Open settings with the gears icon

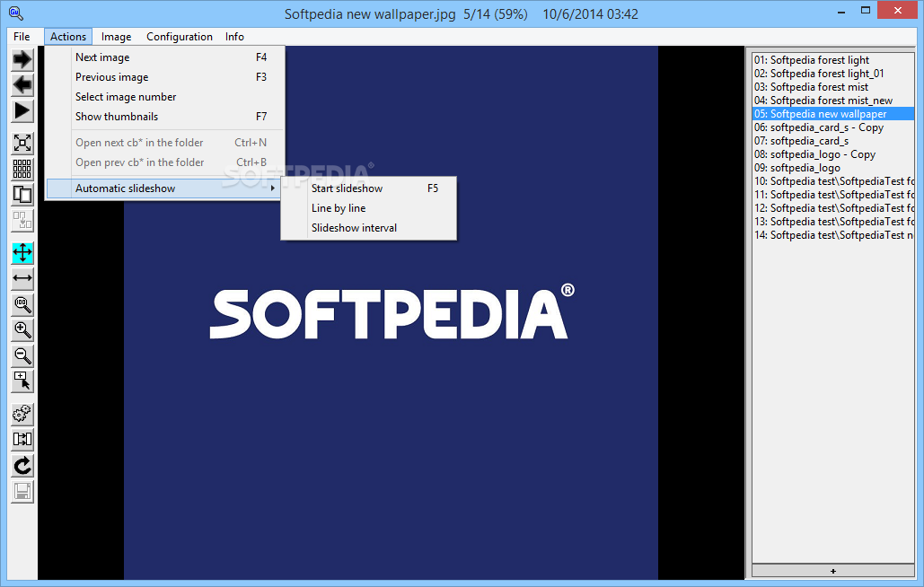point(22,414)
